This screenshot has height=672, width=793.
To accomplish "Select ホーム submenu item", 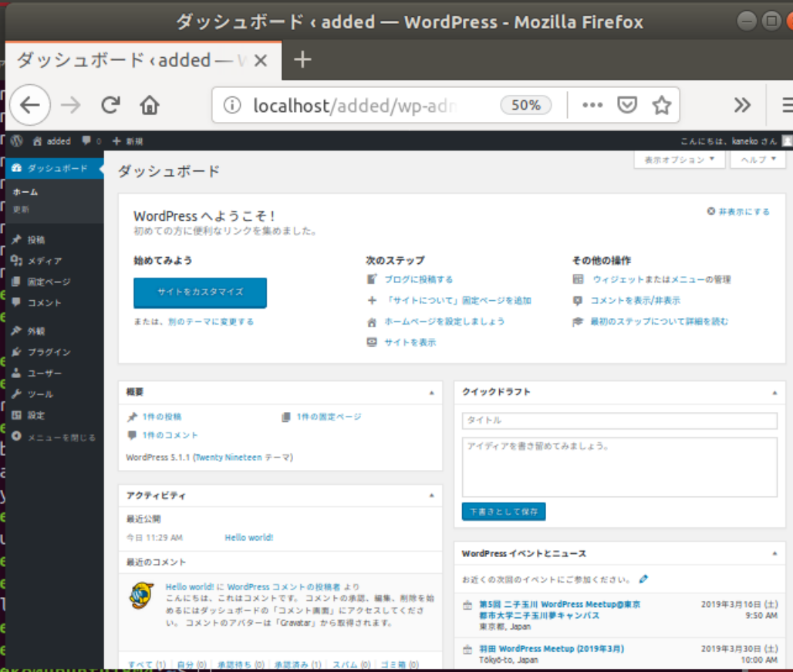I will pyautogui.click(x=25, y=192).
